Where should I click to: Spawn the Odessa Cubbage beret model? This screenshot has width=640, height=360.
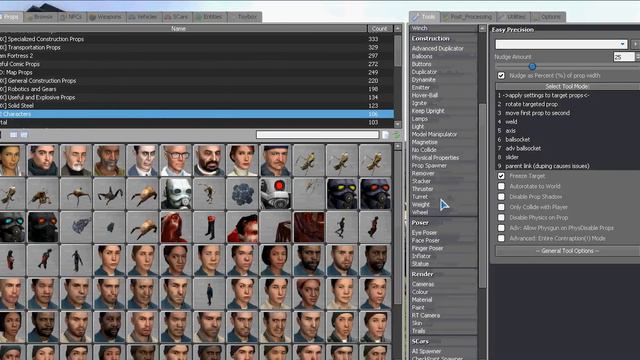coord(276,160)
